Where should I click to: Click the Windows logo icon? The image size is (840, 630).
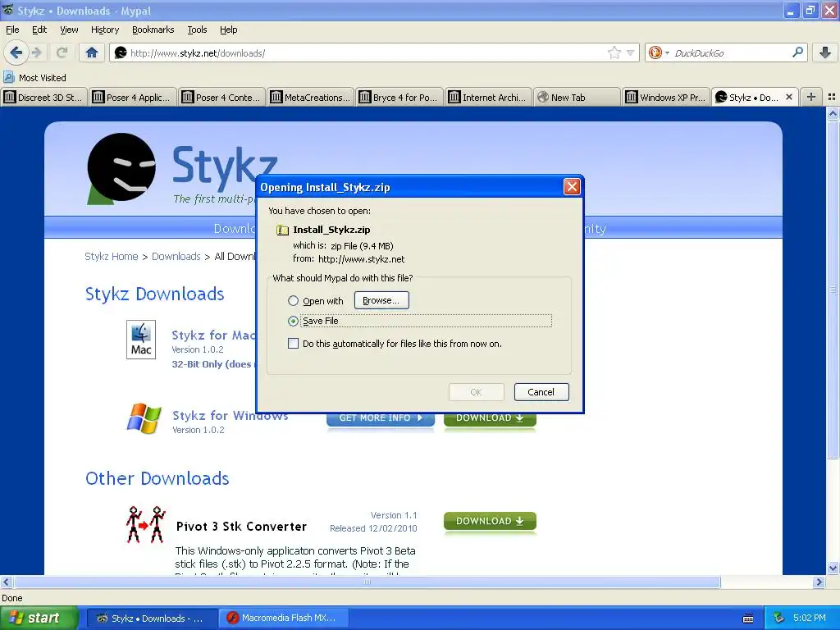click(144, 418)
